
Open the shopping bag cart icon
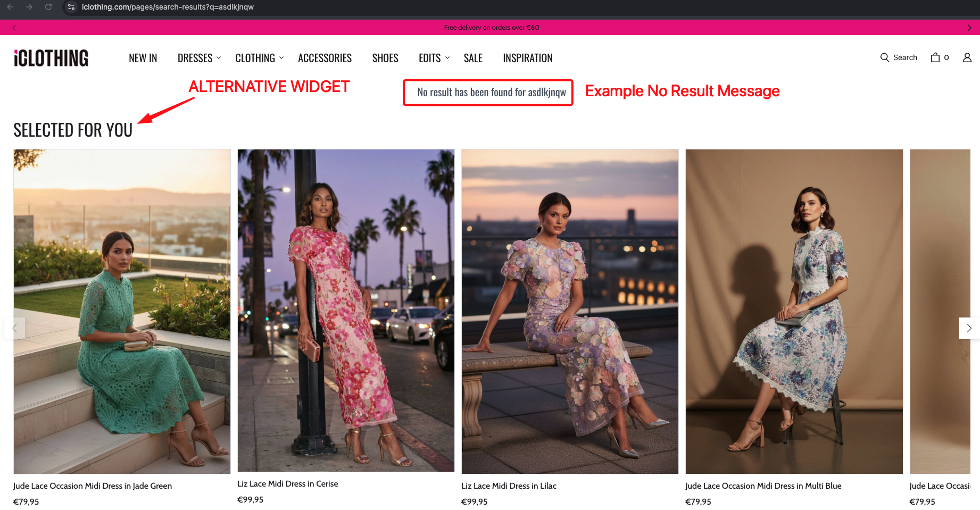[x=935, y=57]
